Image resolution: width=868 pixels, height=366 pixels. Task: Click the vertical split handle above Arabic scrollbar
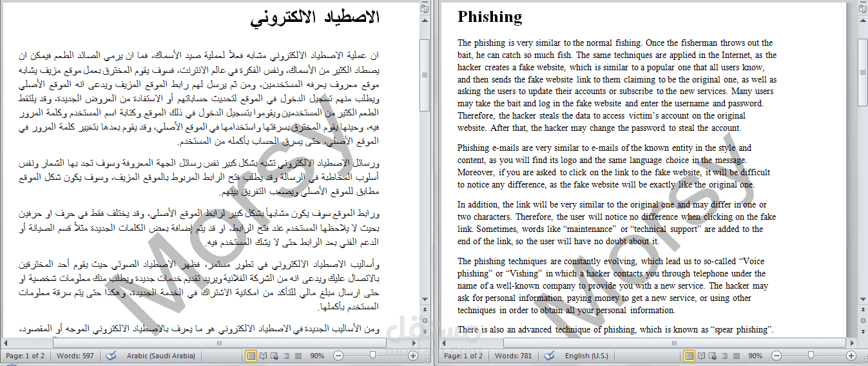[425, 2]
